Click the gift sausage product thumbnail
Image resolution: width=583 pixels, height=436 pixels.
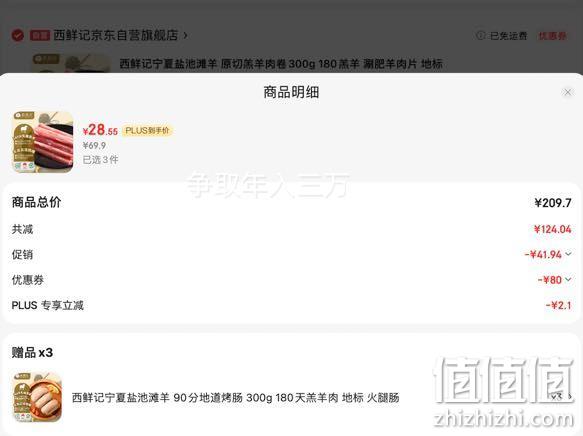37,397
